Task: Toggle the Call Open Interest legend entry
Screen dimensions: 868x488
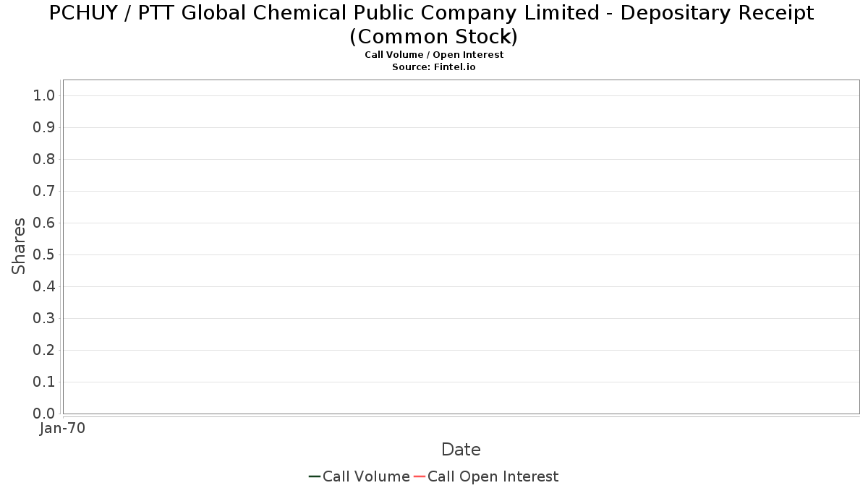Action: pos(493,476)
